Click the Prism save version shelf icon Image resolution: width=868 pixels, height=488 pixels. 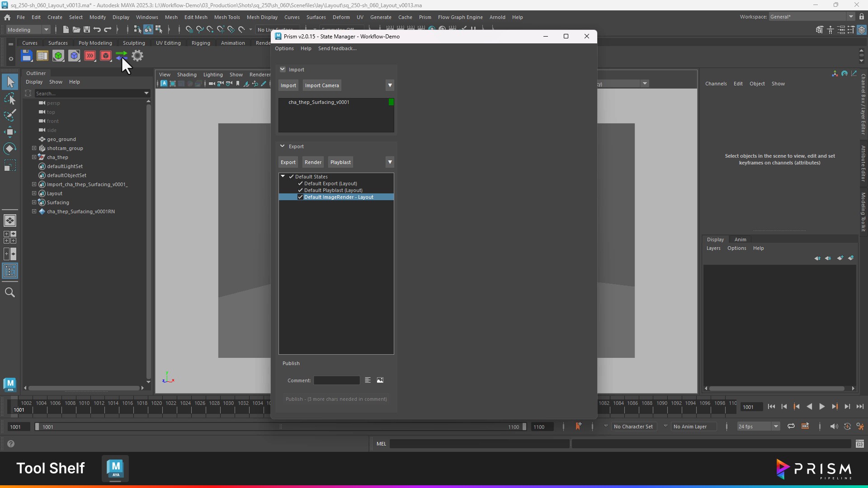click(x=27, y=56)
